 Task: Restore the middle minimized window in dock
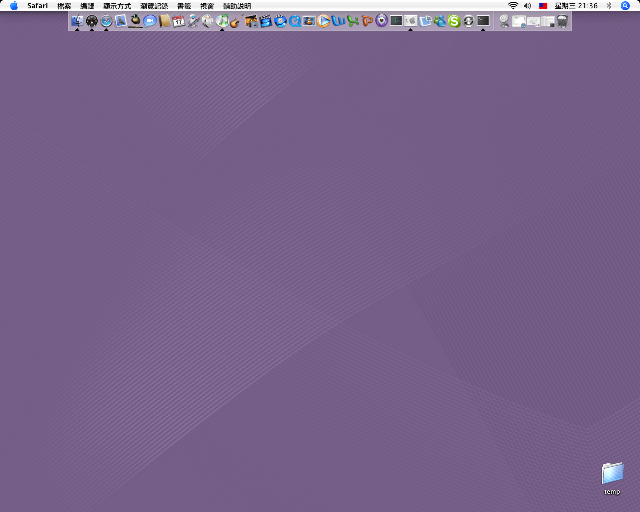533,21
